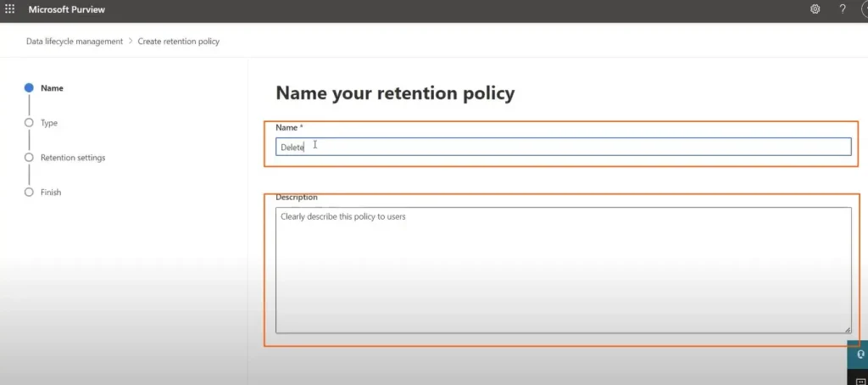
Task: Click the Type step circle indicator
Action: pos(29,123)
